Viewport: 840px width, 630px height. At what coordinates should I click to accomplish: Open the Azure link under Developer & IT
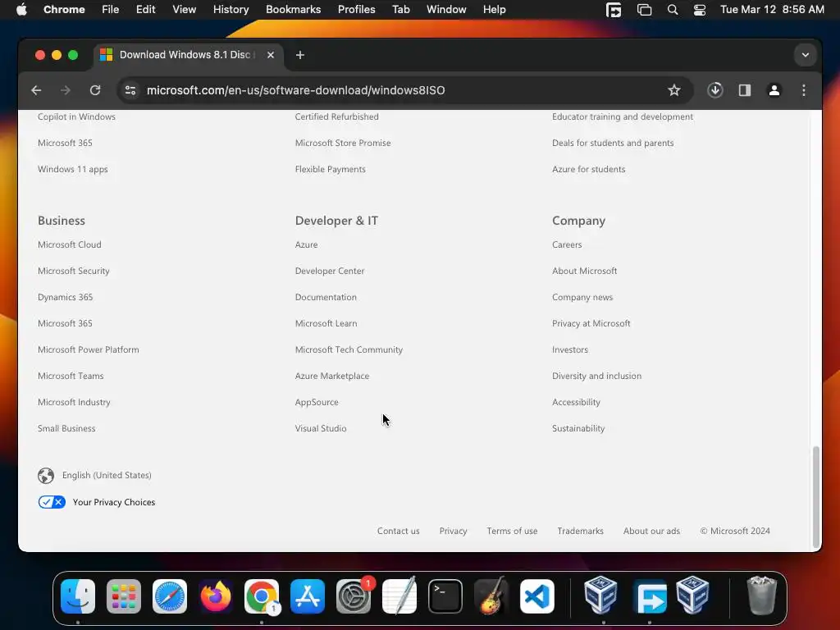[x=307, y=244]
